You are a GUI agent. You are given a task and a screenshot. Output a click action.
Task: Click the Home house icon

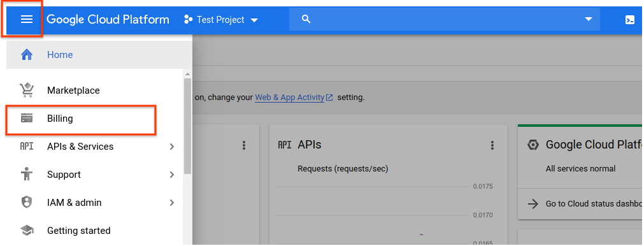click(x=27, y=55)
